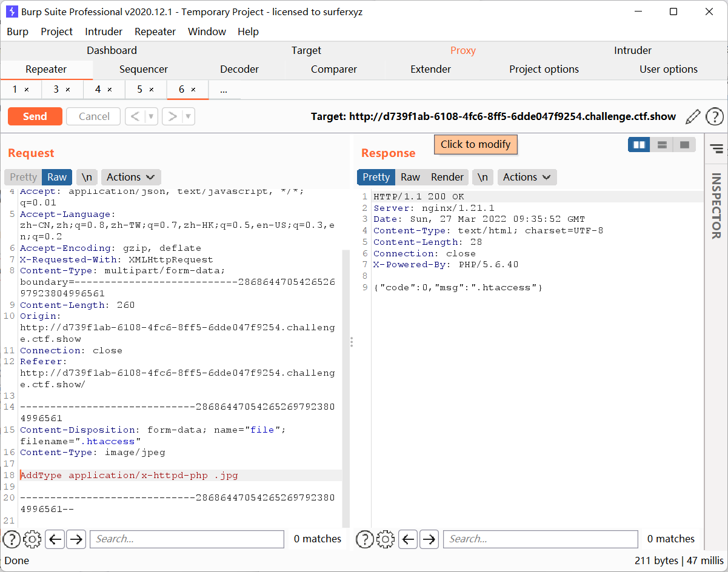The image size is (728, 572).
Task: Switch to the Proxy tab
Action: (x=463, y=50)
